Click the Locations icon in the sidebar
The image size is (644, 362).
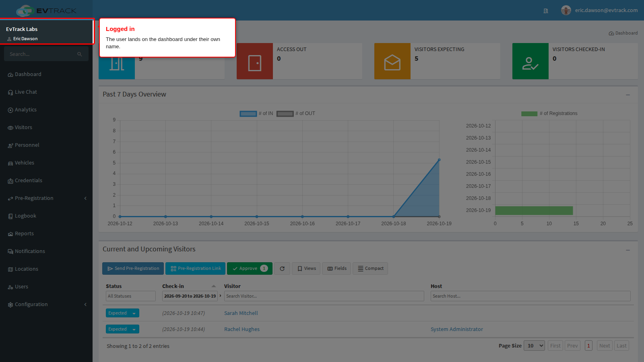(10, 269)
